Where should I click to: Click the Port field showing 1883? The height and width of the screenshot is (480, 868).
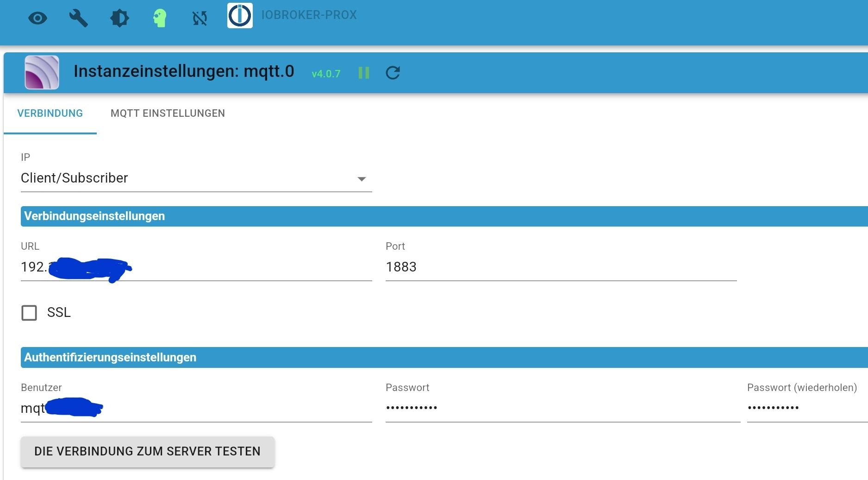tap(561, 267)
